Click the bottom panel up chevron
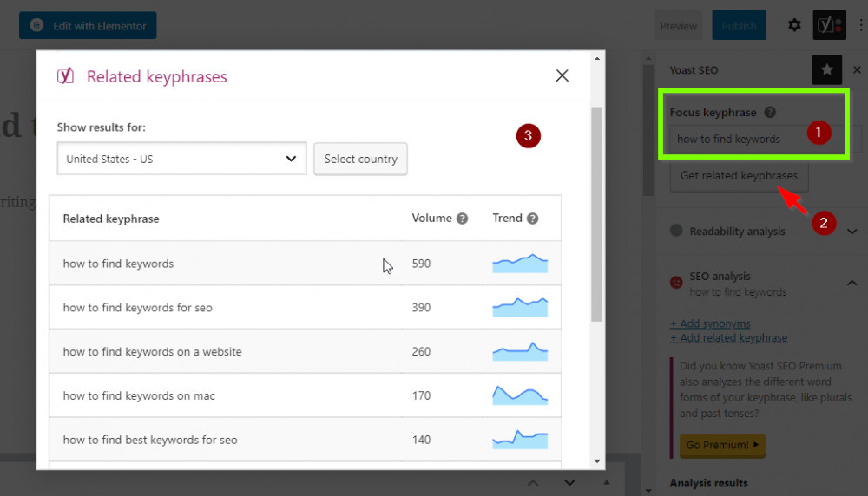The height and width of the screenshot is (496, 868). [x=533, y=483]
